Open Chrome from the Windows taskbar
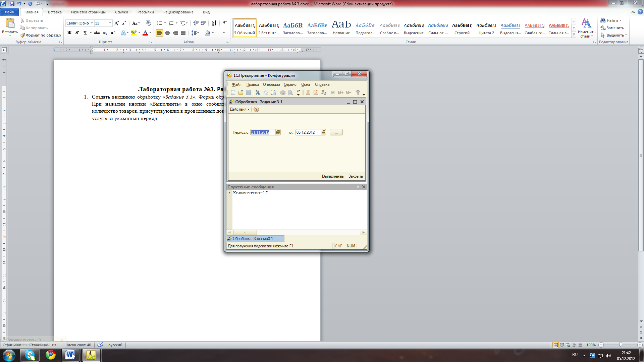 pos(51,355)
